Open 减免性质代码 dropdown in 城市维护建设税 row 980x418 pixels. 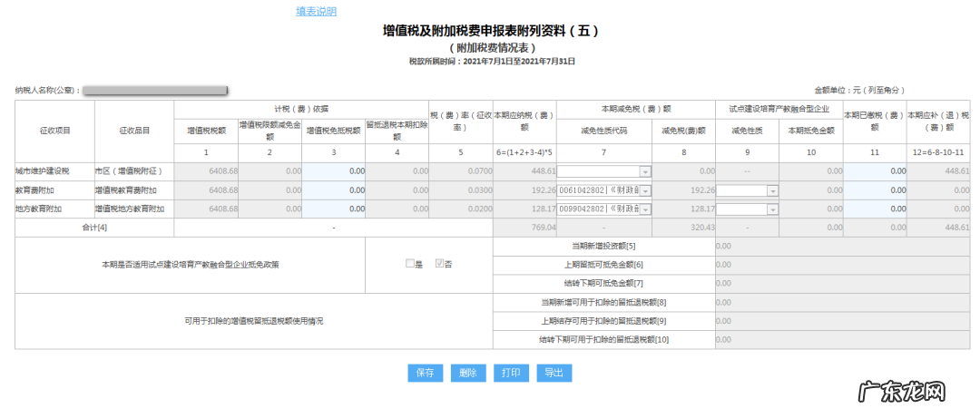click(x=645, y=171)
